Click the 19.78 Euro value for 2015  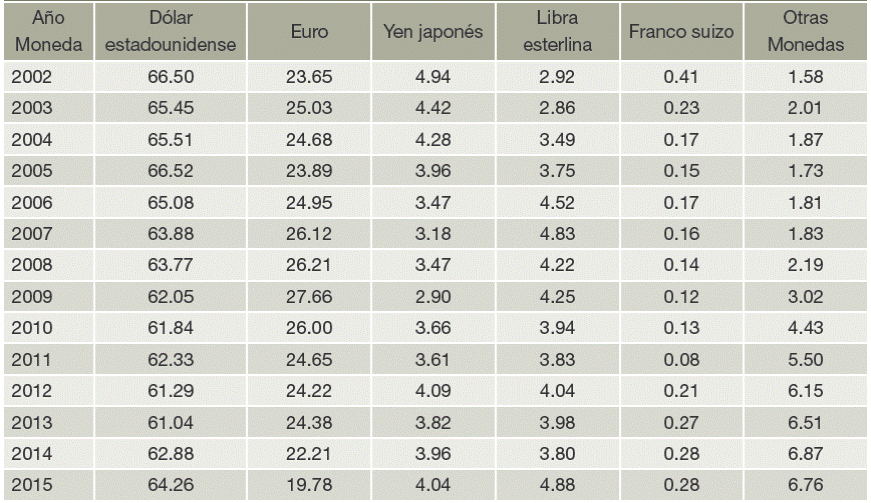[x=302, y=487]
